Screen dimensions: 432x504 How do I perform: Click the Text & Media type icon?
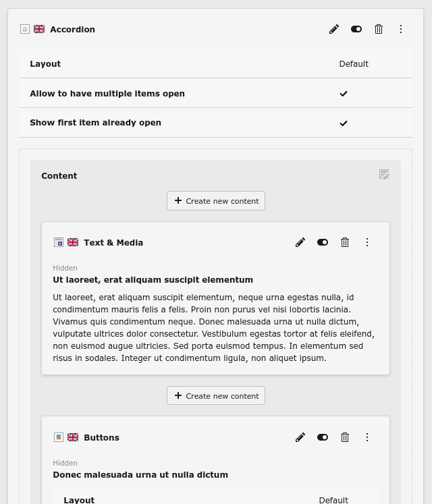point(59,242)
